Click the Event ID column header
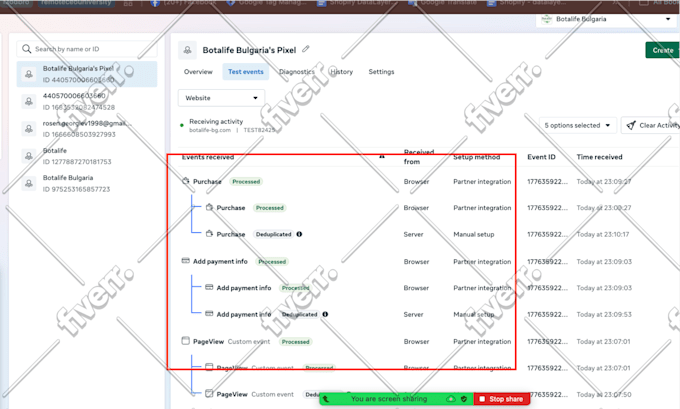 541,157
